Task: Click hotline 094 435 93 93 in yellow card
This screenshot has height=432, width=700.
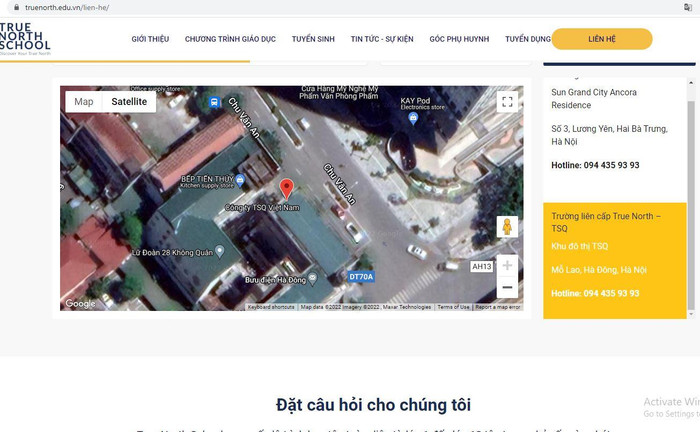Action: click(x=595, y=293)
